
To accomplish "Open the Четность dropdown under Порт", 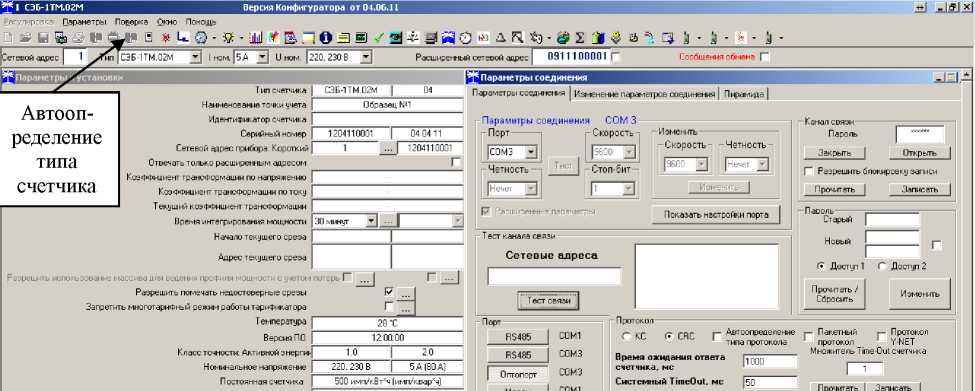I will pyautogui.click(x=531, y=188).
